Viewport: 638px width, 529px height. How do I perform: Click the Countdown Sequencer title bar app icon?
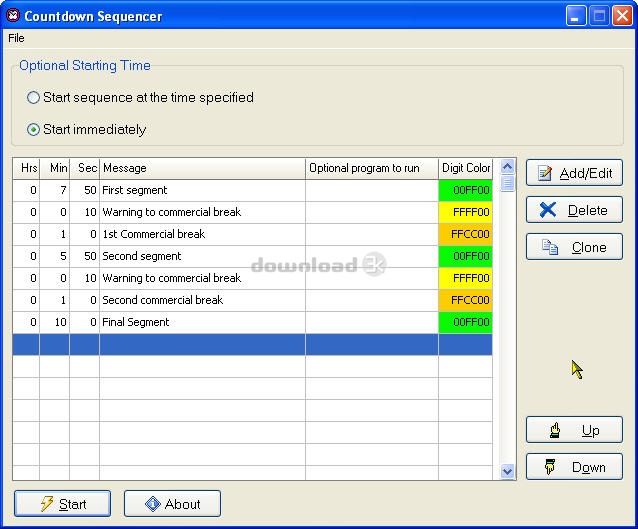tap(13, 15)
